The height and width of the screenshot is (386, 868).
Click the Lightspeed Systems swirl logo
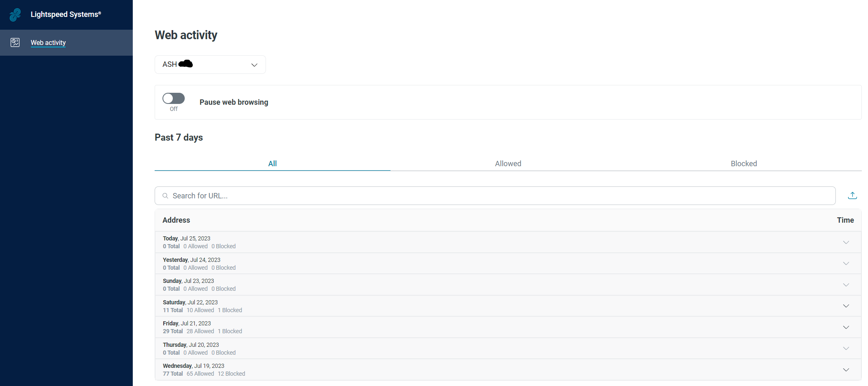point(15,15)
